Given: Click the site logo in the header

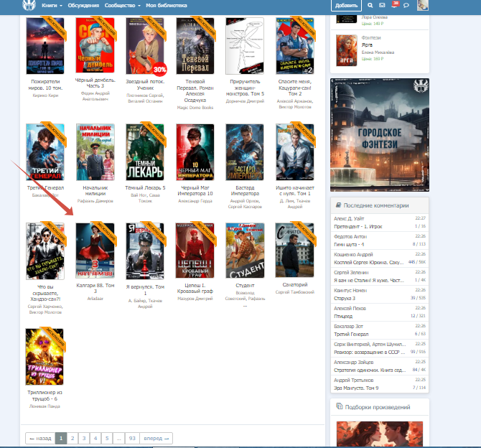Looking at the screenshot, I should pyautogui.click(x=28, y=6).
